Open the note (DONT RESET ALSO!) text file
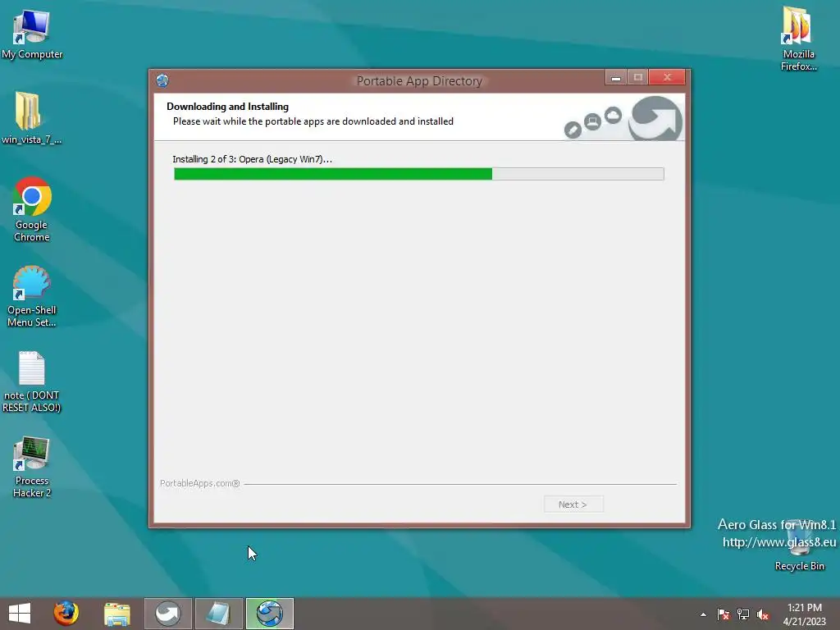The height and width of the screenshot is (630, 840). pos(32,381)
